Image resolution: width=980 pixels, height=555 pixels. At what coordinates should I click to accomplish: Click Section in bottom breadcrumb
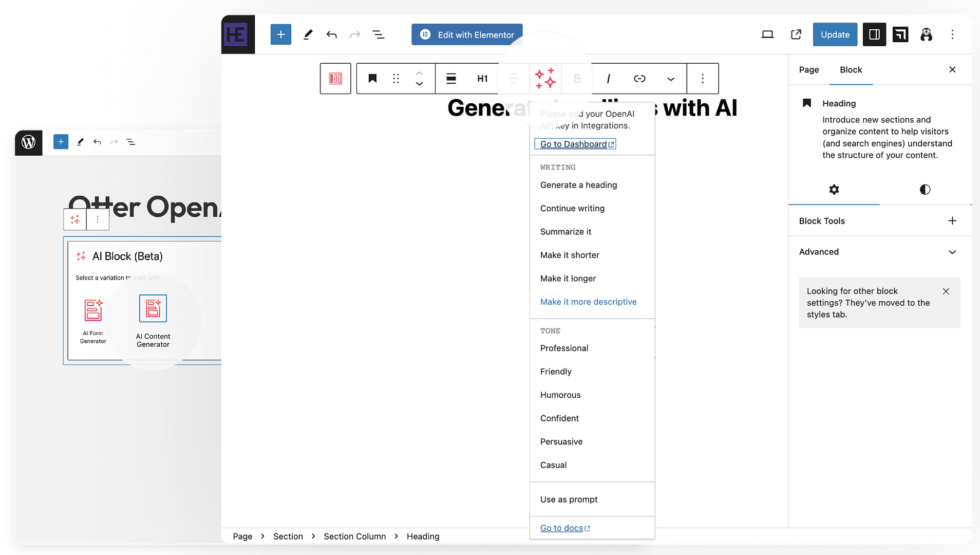288,536
